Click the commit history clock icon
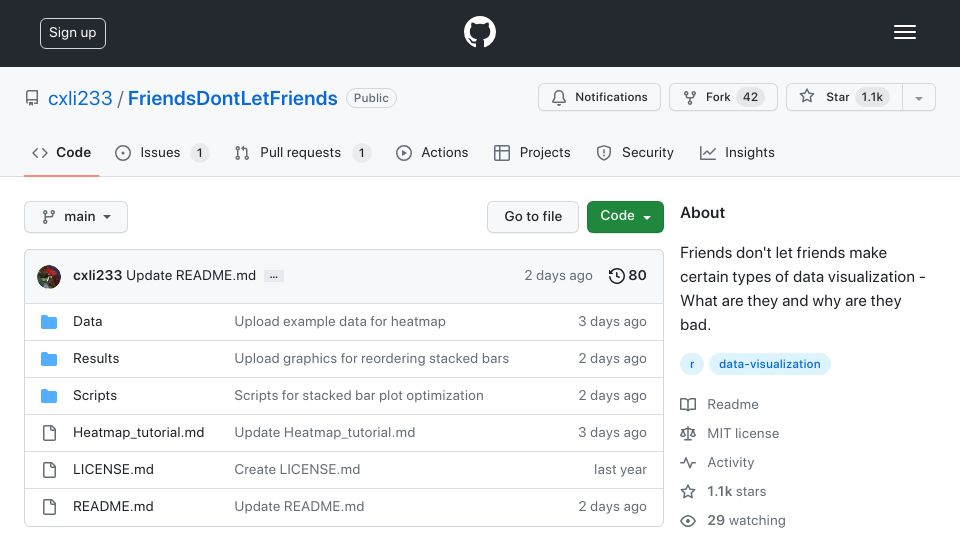 (616, 276)
